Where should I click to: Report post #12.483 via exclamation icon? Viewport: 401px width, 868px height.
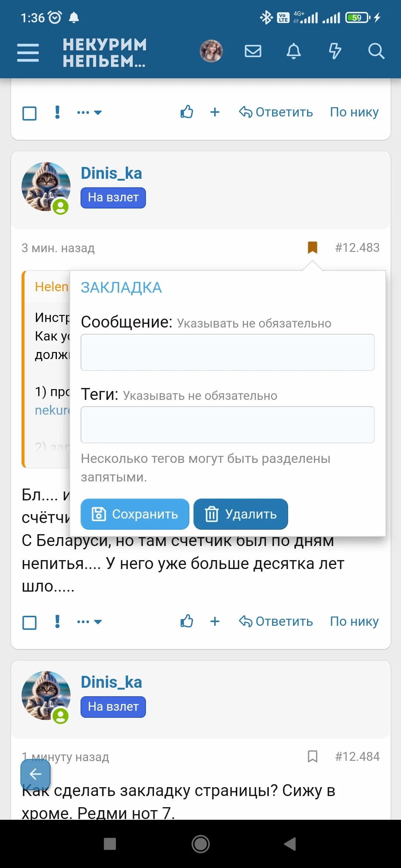pyautogui.click(x=57, y=621)
